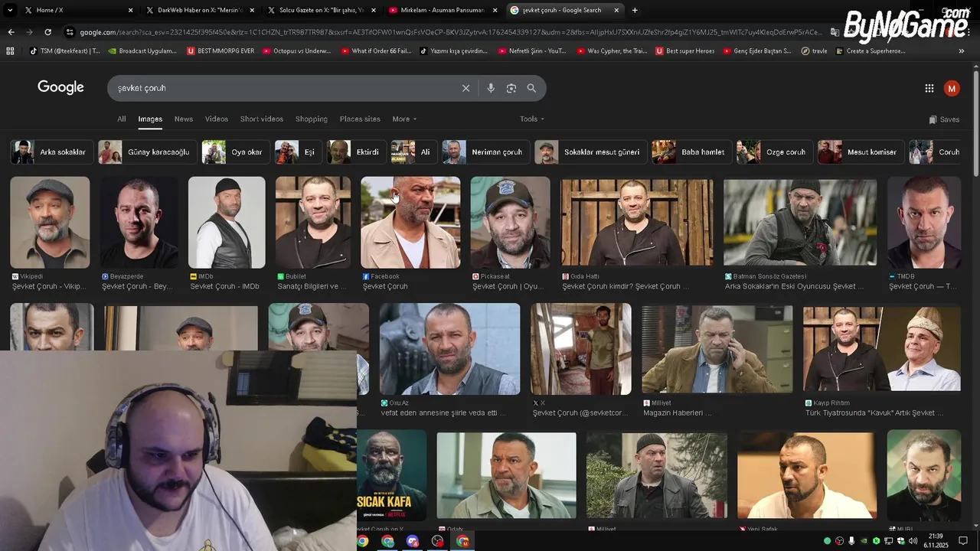Viewport: 980px width, 551px height.
Task: Open the volume speaker tray icon
Action: (913, 541)
